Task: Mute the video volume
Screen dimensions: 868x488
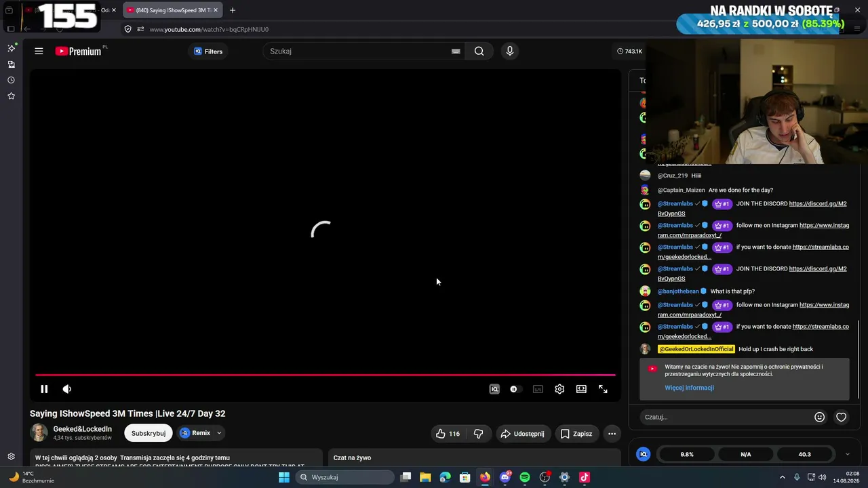Action: tap(66, 389)
